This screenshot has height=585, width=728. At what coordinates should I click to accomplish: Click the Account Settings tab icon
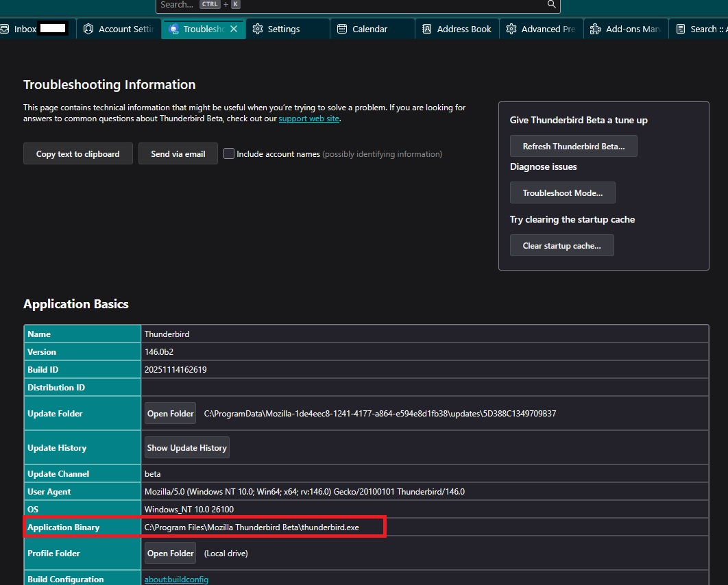tap(88, 29)
